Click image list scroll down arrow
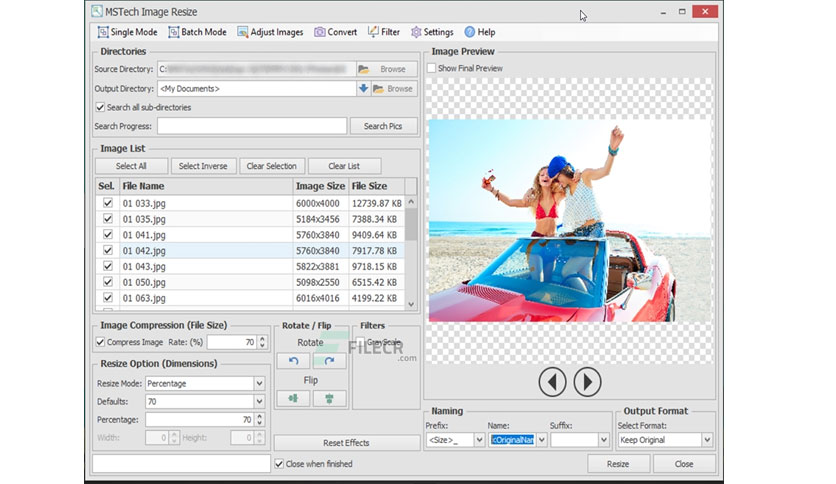This screenshot has height=484, width=836. [x=411, y=304]
